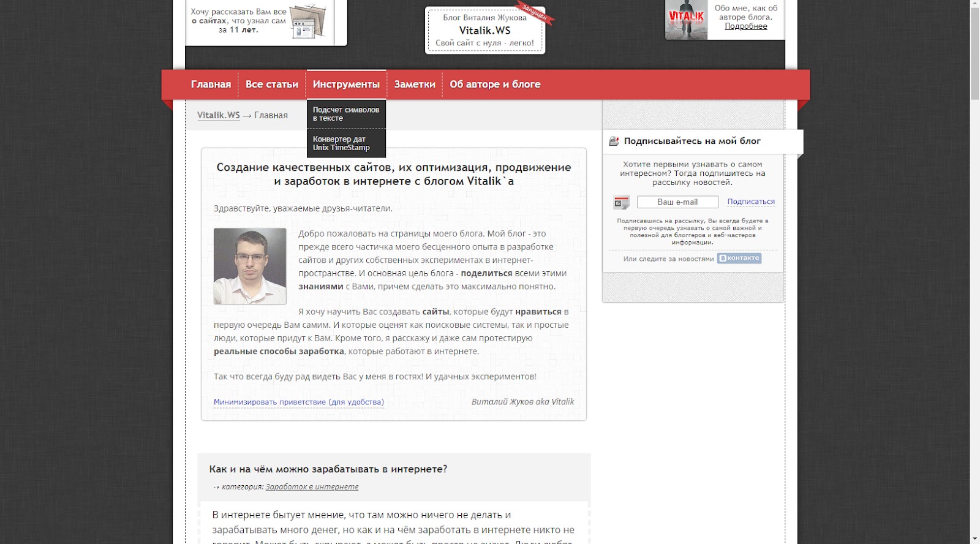
Task: Click the VITALIK author banner image
Action: (x=686, y=20)
